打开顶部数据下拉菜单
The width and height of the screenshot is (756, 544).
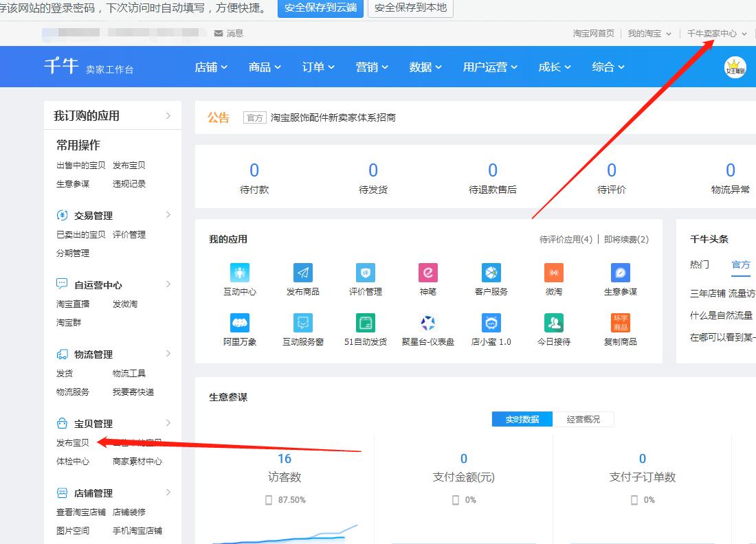pos(424,67)
